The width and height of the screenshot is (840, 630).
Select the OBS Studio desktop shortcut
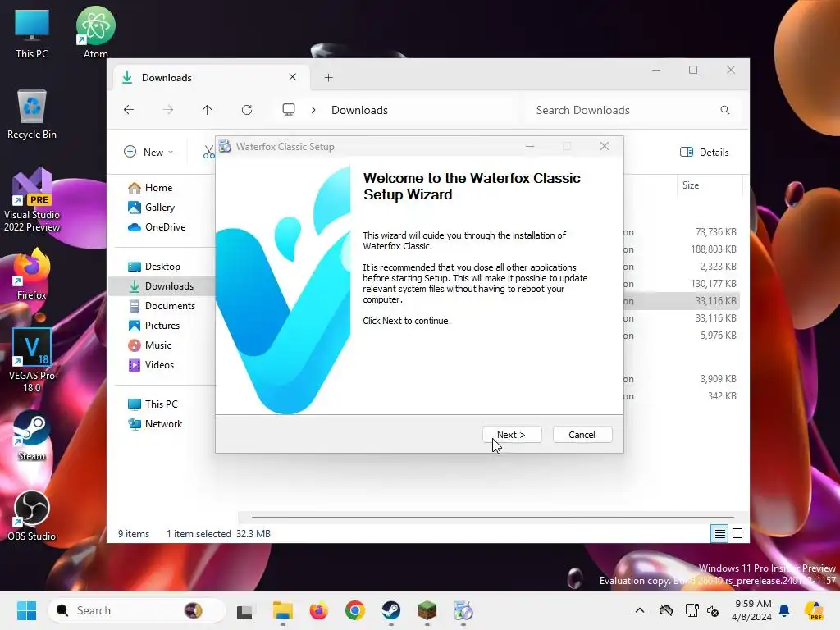pyautogui.click(x=32, y=515)
